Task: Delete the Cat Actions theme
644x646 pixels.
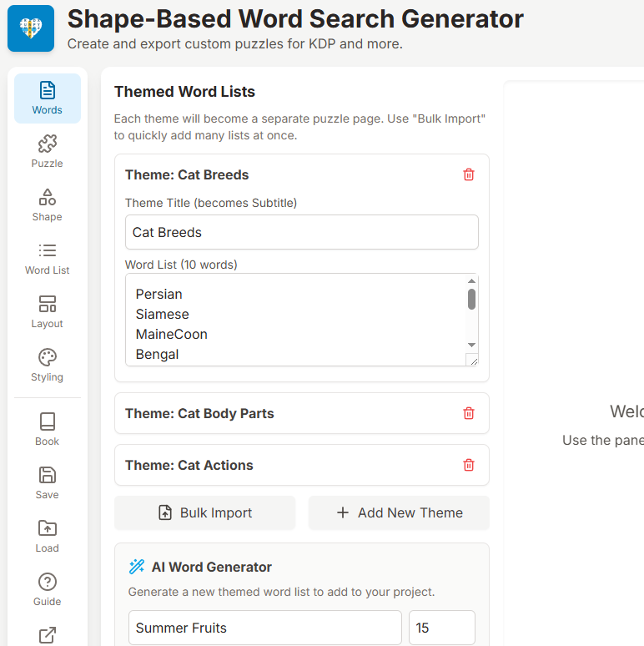Action: tap(469, 465)
